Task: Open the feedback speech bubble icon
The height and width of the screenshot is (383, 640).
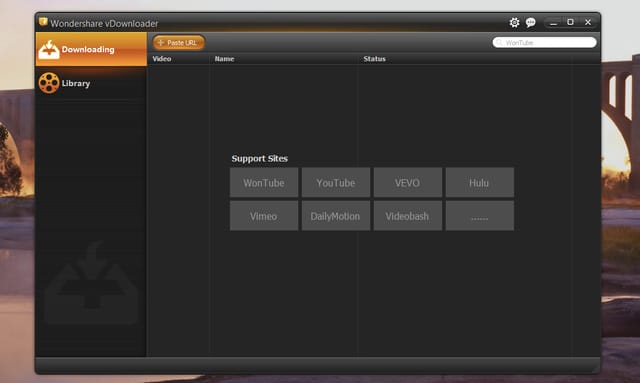Action: click(530, 22)
